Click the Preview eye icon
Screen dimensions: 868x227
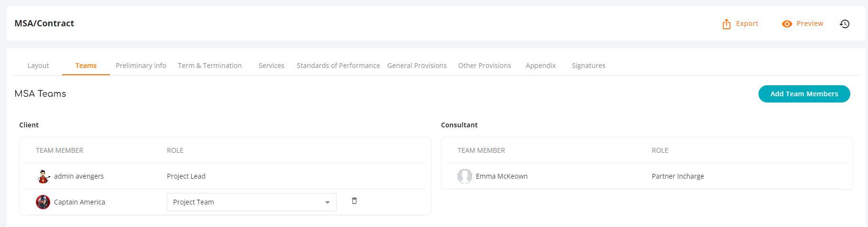(x=787, y=24)
